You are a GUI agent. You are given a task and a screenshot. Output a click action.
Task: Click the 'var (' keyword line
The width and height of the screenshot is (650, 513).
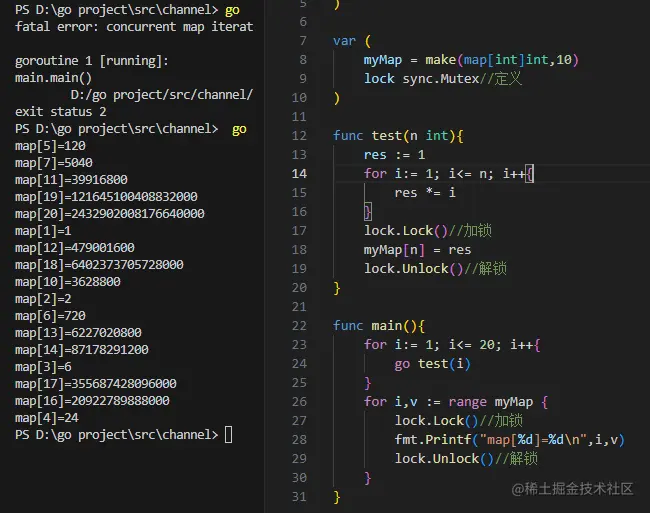point(352,41)
